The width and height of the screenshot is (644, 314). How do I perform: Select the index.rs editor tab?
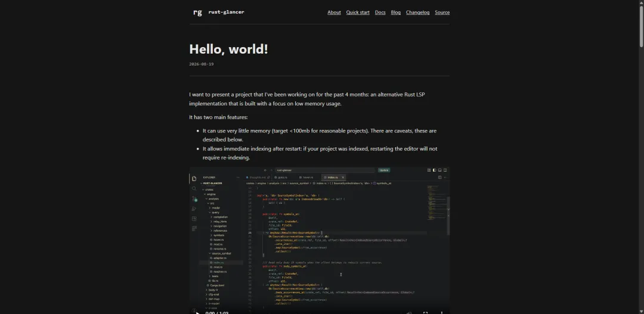coord(333,178)
